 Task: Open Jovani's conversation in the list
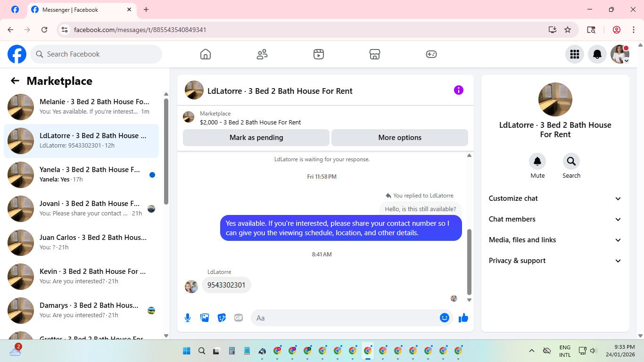(x=81, y=209)
